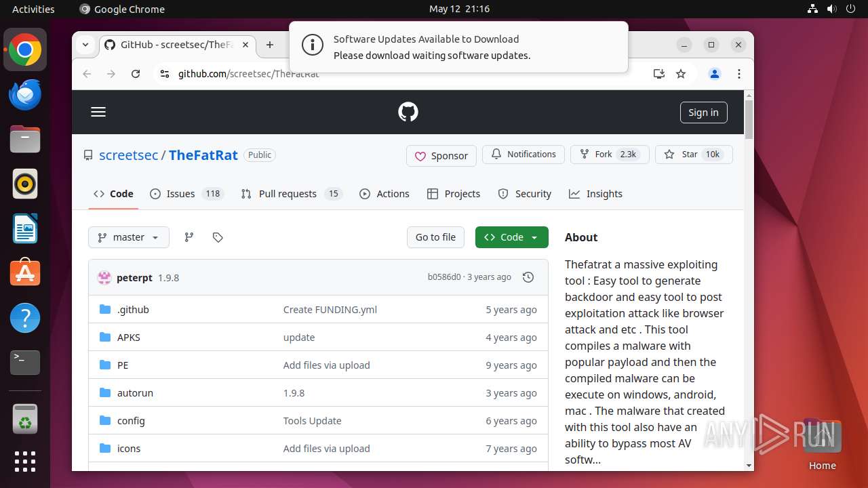Click the Software Updates notification
Image resolution: width=868 pixels, height=488 pixels.
click(458, 47)
